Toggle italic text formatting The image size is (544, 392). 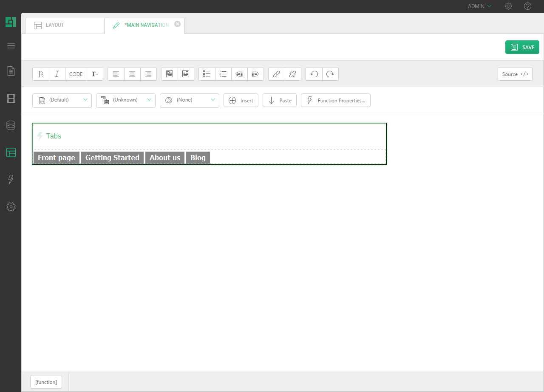[x=57, y=74]
